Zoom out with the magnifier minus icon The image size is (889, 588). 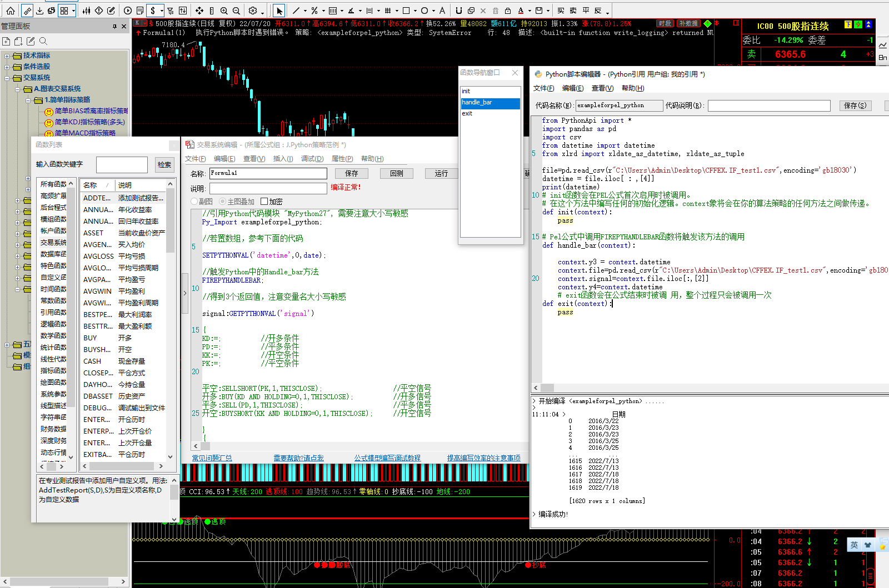pos(236,11)
